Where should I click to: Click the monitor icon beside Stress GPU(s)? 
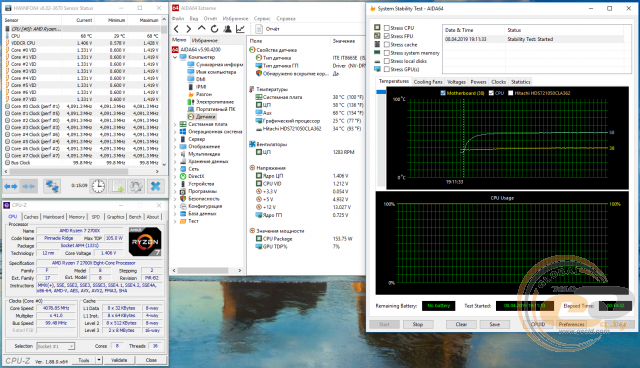click(x=377, y=69)
